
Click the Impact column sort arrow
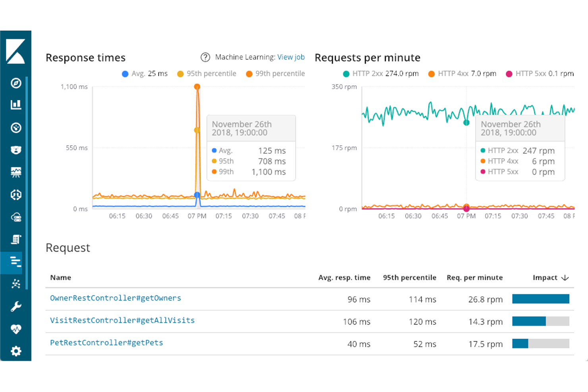point(565,278)
